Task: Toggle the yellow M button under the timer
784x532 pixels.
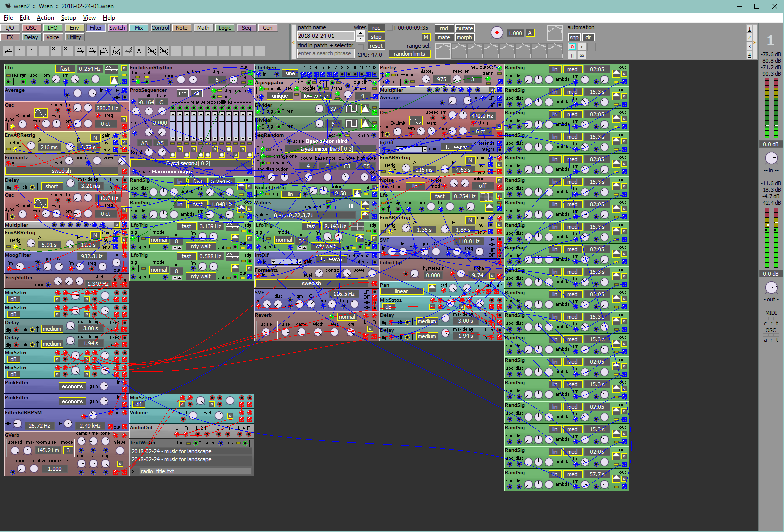Action: pyautogui.click(x=426, y=37)
